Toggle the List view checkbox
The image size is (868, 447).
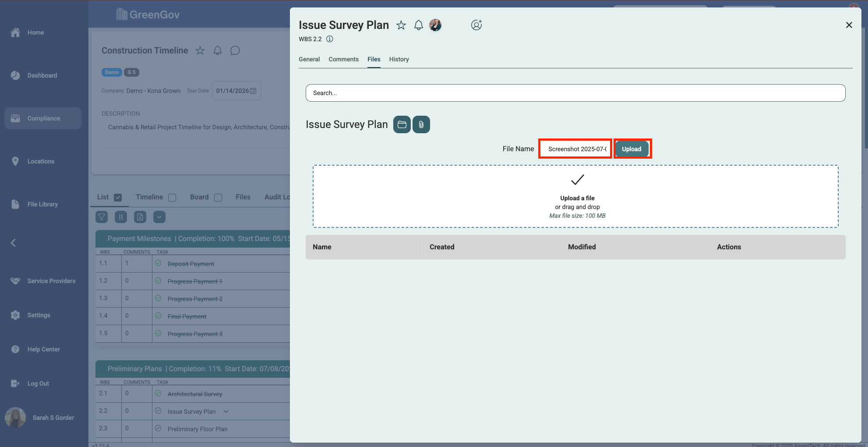[x=118, y=198]
